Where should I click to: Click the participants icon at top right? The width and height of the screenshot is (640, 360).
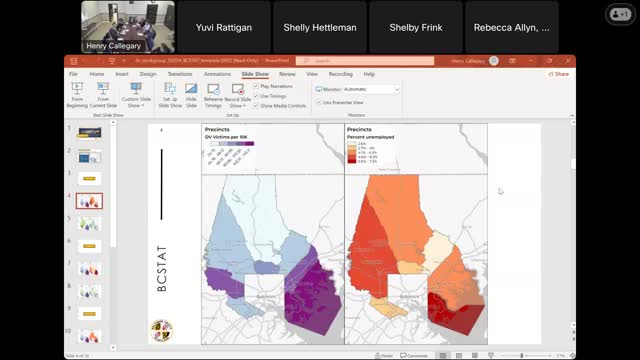(620, 14)
